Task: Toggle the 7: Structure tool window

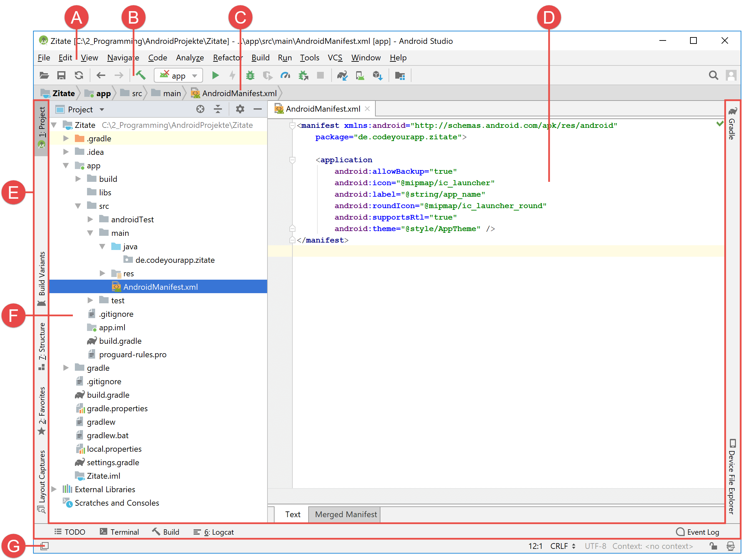Action: tap(41, 346)
